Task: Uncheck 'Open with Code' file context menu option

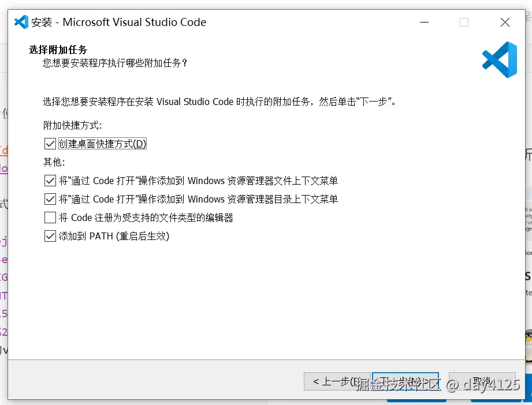Action: pyautogui.click(x=50, y=181)
